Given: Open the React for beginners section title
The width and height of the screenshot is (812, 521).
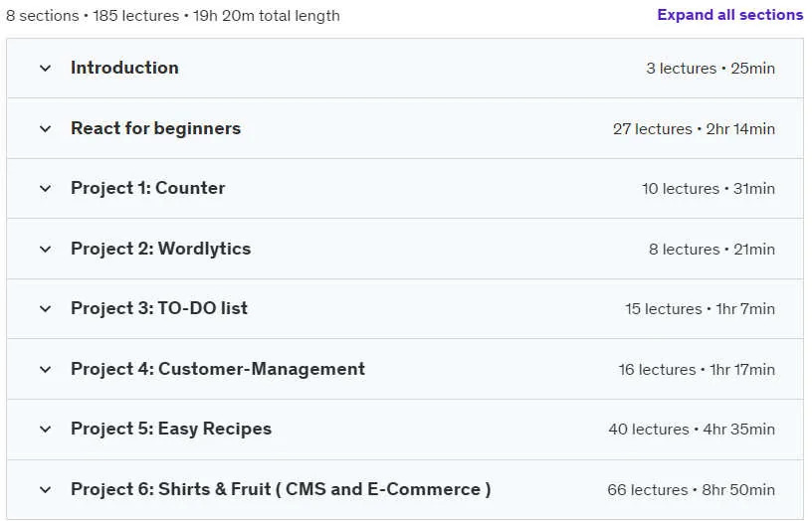Looking at the screenshot, I should (156, 128).
